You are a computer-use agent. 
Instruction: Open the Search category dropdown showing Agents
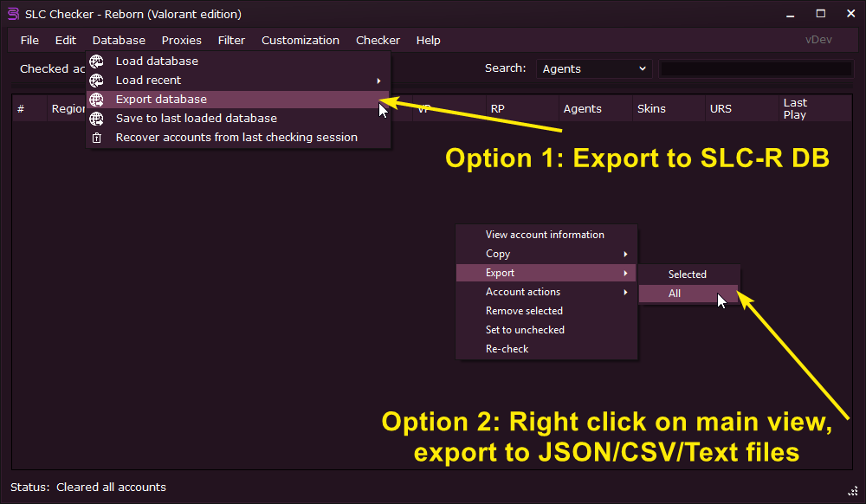coord(594,69)
